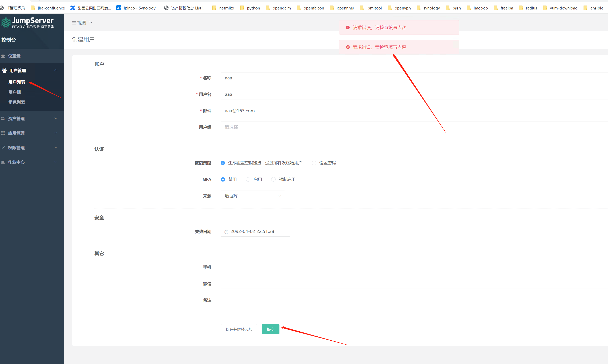This screenshot has height=364, width=608.
Task: Click the 邮件 input field
Action: (414, 111)
